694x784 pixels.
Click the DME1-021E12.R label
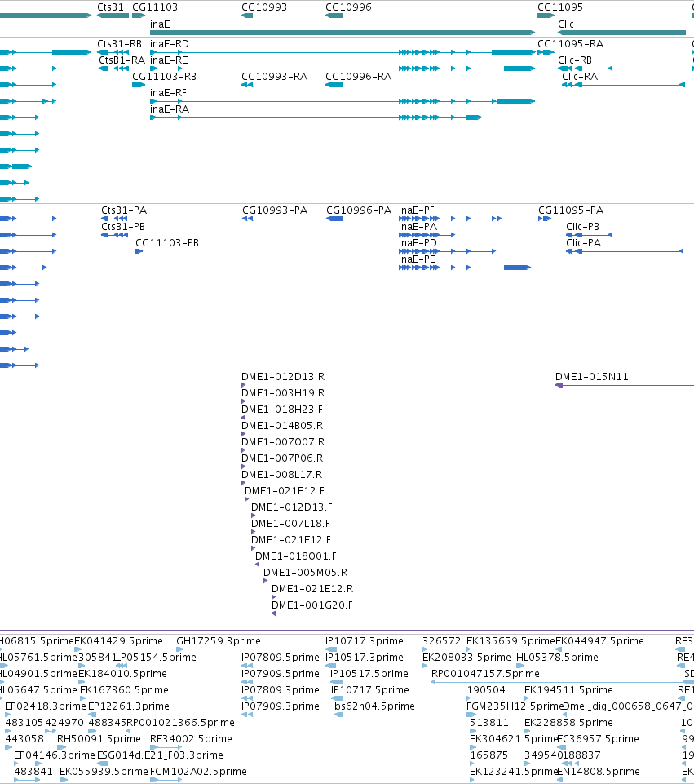point(312,589)
